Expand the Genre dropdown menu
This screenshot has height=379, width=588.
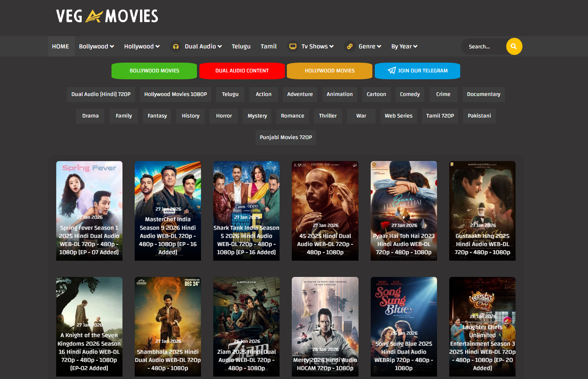369,46
